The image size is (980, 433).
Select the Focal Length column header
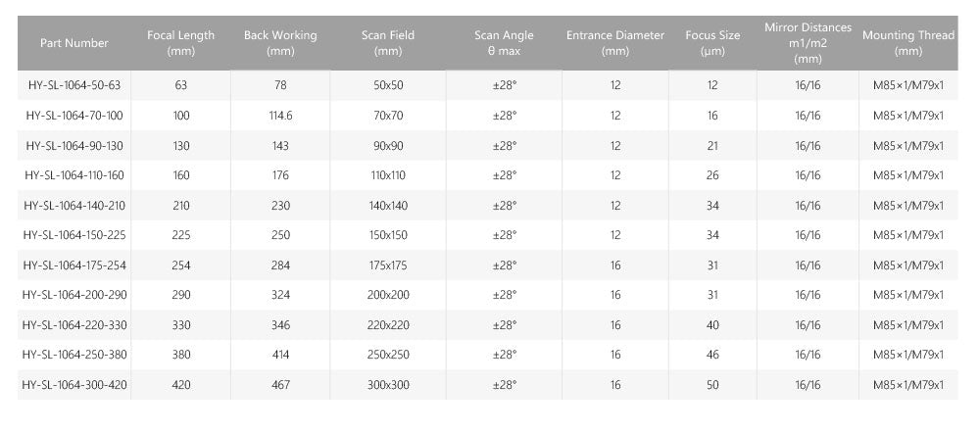pyautogui.click(x=180, y=43)
